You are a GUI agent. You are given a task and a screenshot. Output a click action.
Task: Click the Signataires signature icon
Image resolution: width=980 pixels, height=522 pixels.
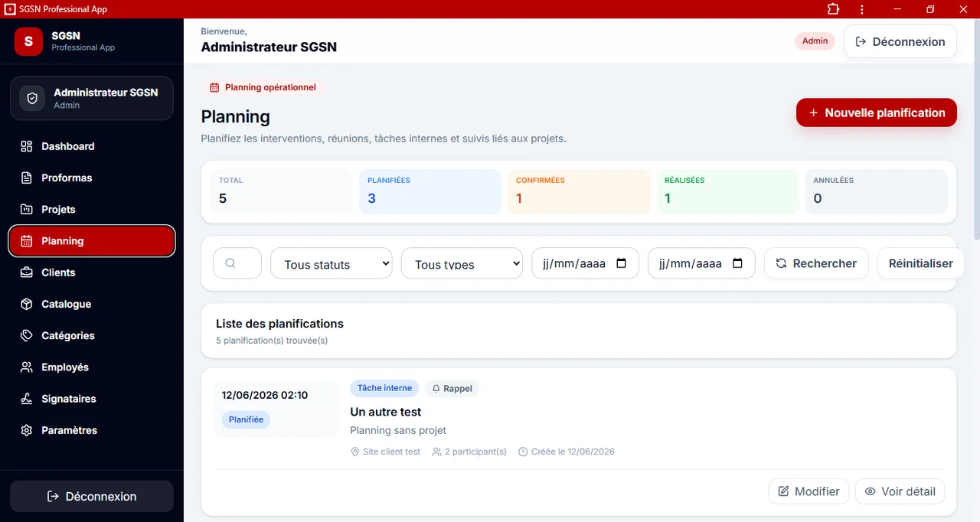(x=27, y=399)
